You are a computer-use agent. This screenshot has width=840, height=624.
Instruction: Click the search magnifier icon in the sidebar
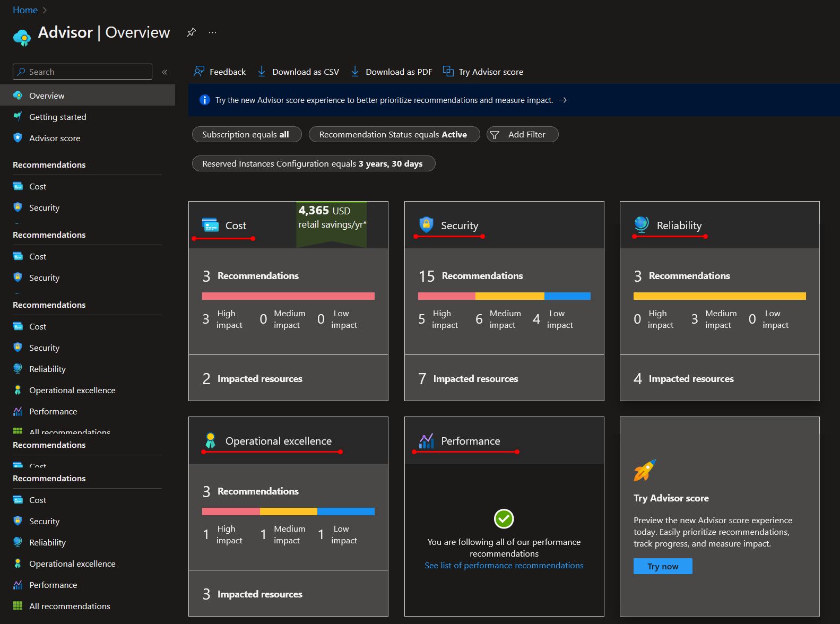(21, 72)
